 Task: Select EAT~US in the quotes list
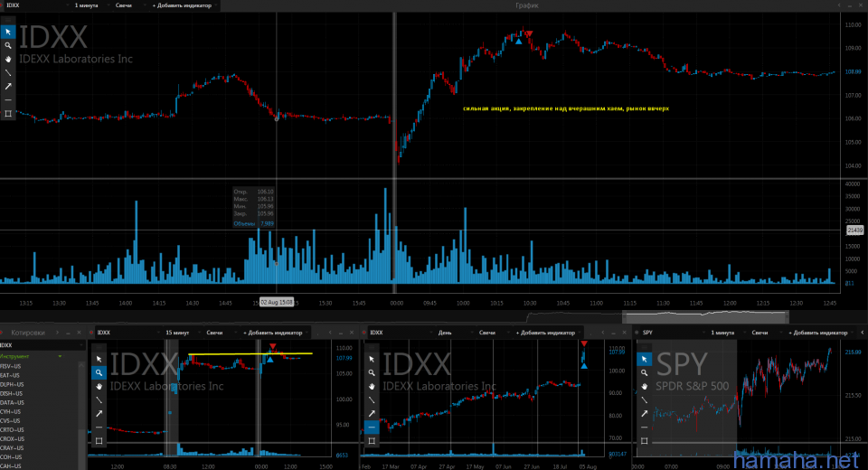[9, 375]
